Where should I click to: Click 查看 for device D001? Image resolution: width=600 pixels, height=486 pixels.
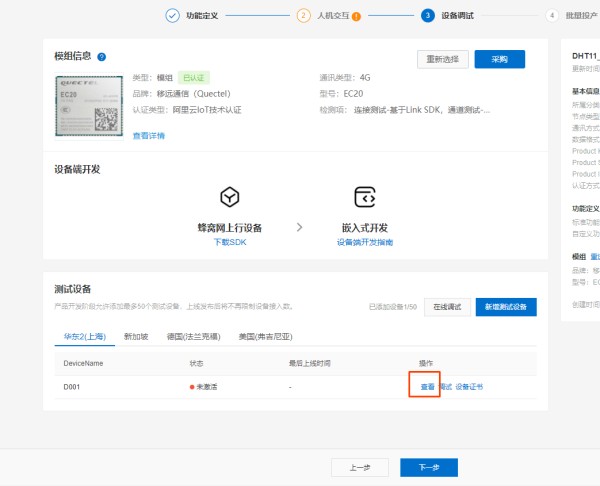point(427,386)
